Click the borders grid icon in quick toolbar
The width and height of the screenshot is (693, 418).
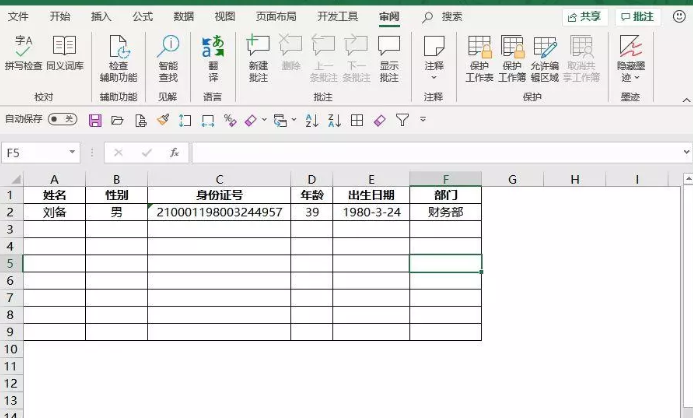(x=357, y=120)
